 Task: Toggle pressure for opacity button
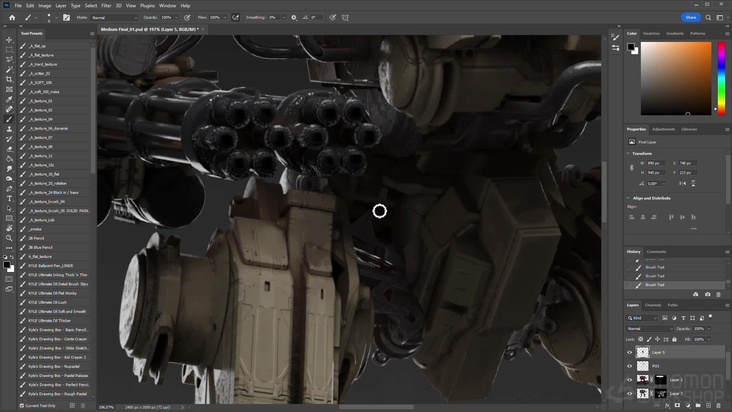tap(187, 18)
